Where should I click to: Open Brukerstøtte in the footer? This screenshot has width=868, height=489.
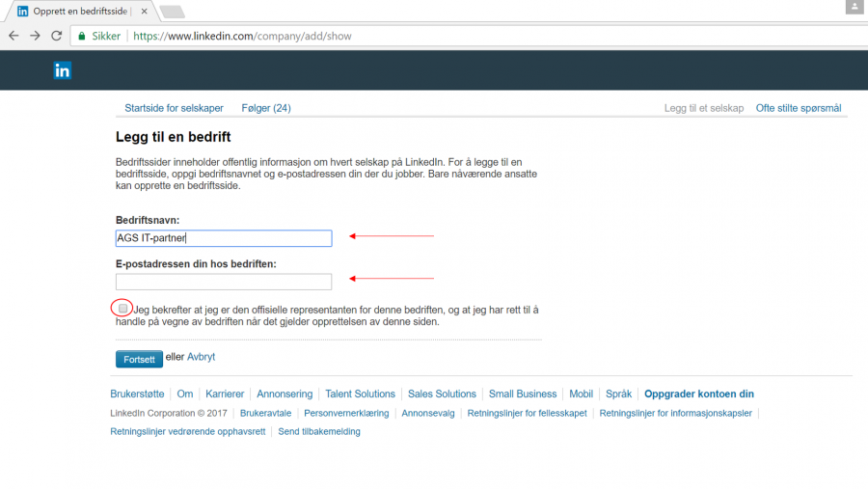tap(140, 394)
